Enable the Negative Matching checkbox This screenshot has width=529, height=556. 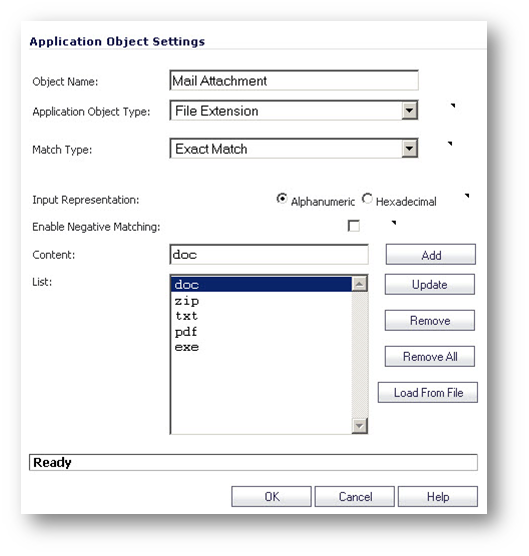(353, 226)
